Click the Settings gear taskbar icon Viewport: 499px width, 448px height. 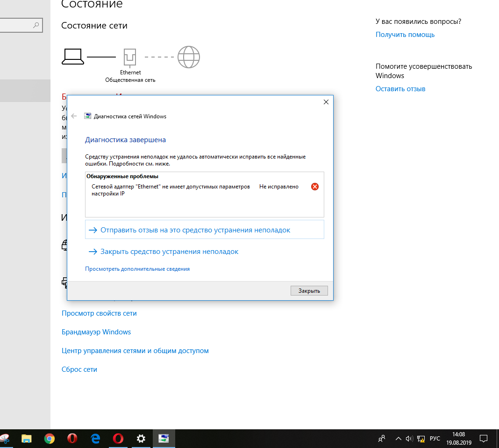(x=141, y=439)
